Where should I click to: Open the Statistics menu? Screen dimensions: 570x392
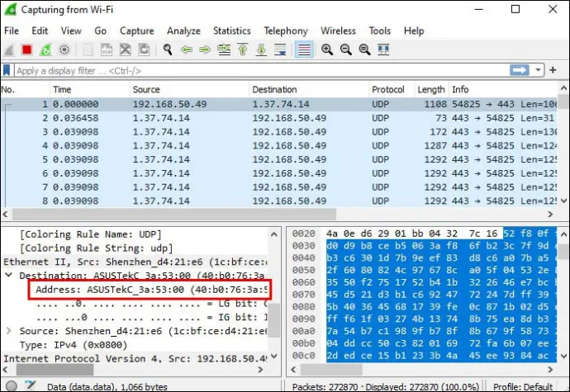232,31
